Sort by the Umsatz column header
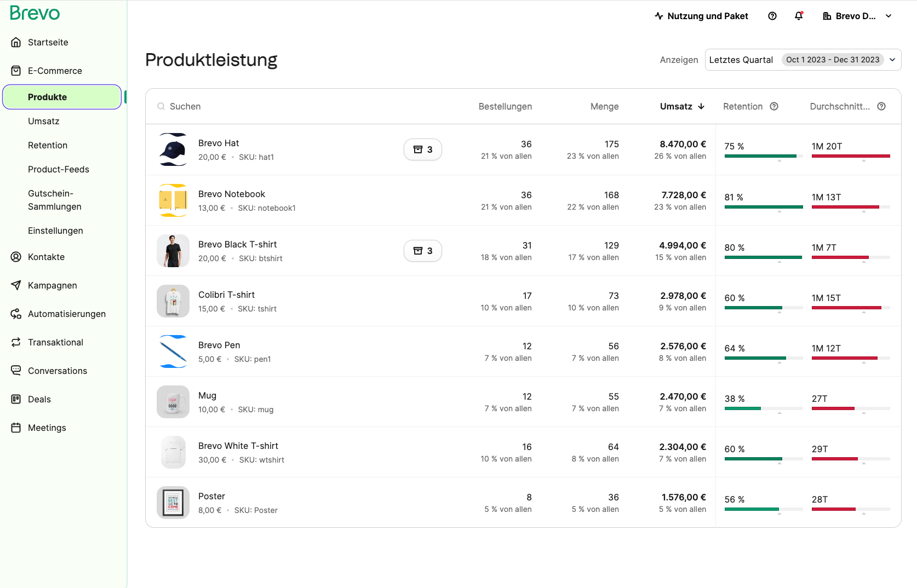917x588 pixels. point(676,106)
